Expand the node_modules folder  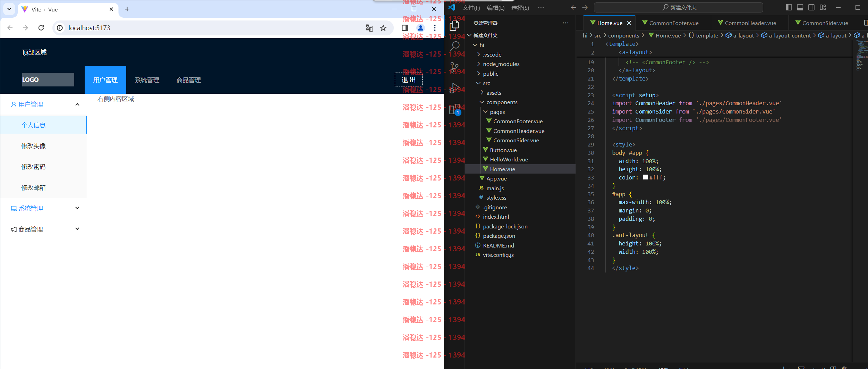click(x=520, y=64)
